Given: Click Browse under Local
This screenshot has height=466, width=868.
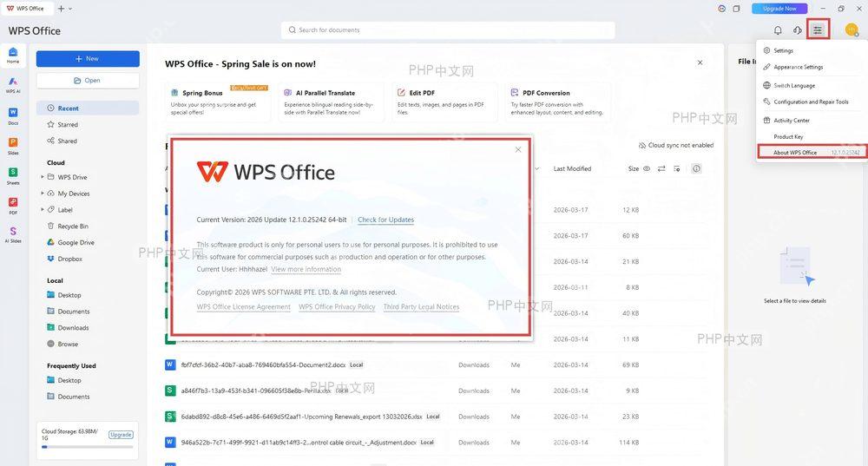Looking at the screenshot, I should tap(62, 344).
